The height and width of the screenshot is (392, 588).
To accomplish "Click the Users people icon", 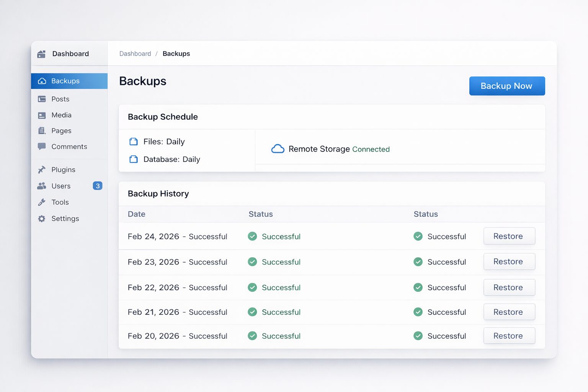I will click(x=41, y=186).
